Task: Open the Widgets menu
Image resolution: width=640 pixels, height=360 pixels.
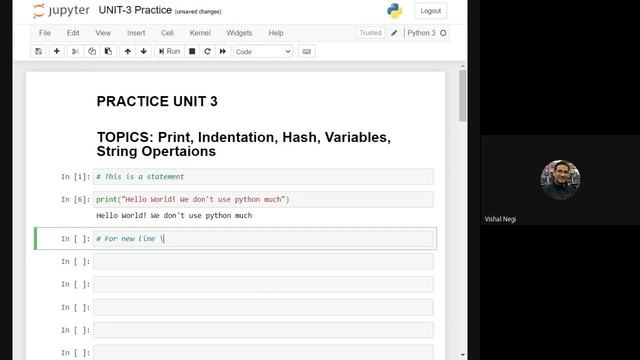Action: pos(239,33)
